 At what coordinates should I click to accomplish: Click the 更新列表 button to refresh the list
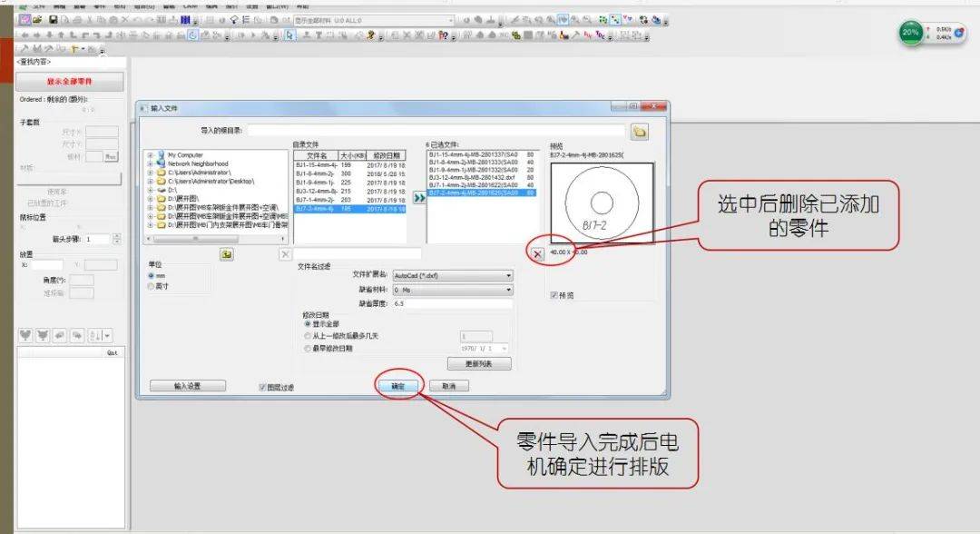tap(480, 363)
